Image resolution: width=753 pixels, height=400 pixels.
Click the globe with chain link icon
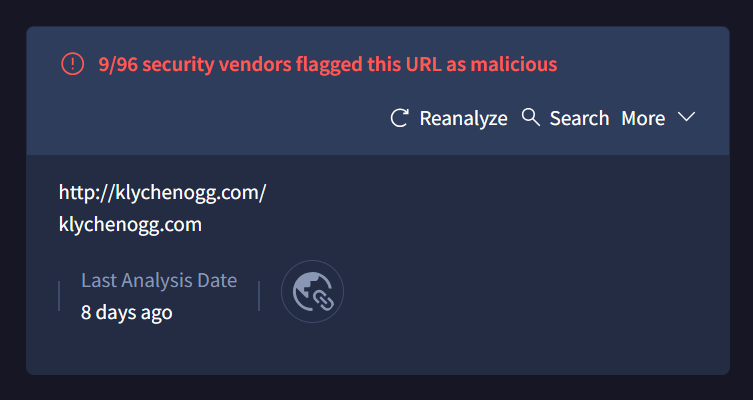[x=312, y=291]
